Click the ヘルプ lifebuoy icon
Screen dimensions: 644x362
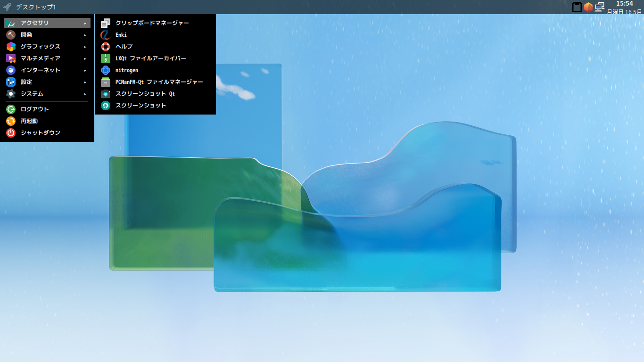106,47
